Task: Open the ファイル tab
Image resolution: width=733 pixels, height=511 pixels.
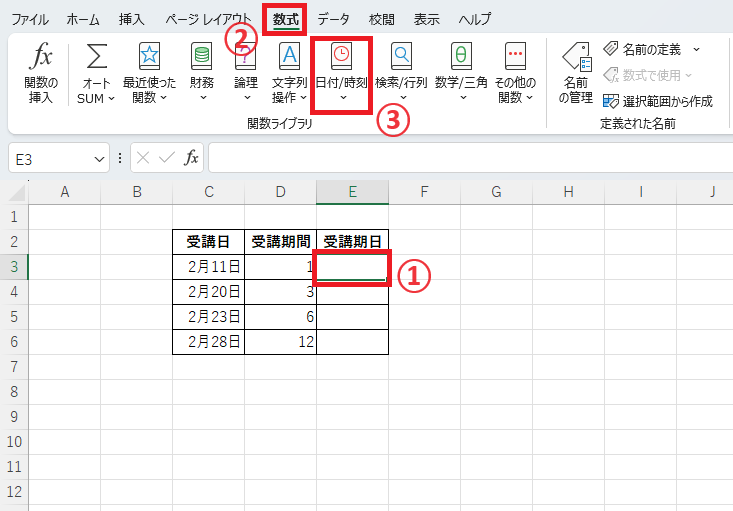Action: [x=30, y=19]
